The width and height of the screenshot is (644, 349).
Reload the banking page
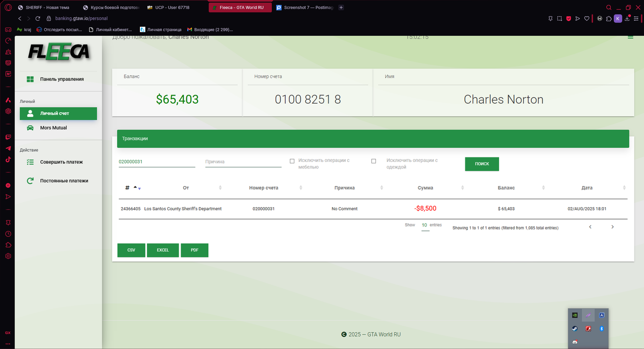[x=38, y=18]
